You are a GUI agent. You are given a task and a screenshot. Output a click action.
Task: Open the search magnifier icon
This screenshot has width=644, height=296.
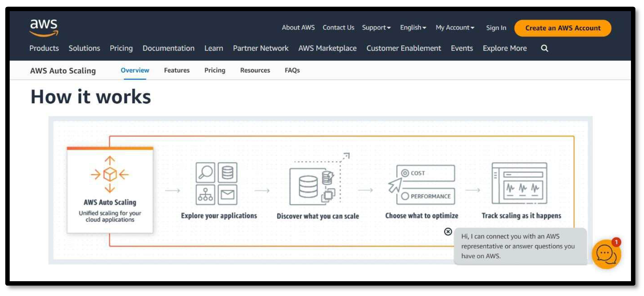[544, 48]
